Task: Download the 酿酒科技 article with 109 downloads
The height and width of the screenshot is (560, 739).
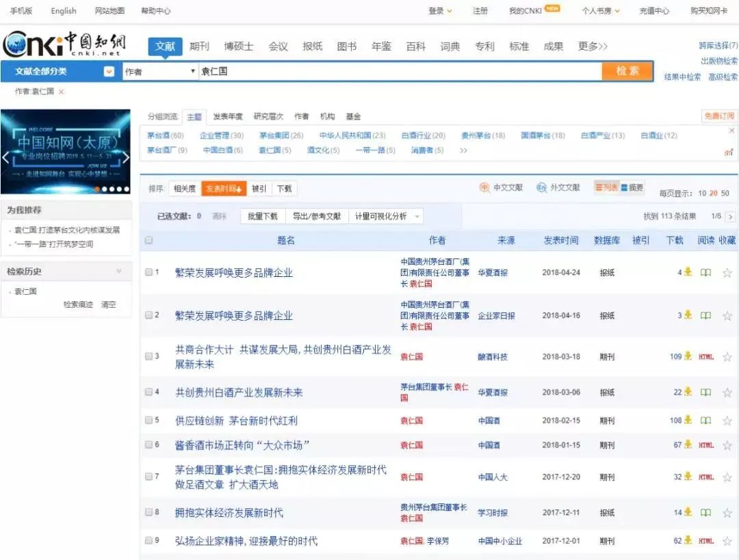Action: 688,356
